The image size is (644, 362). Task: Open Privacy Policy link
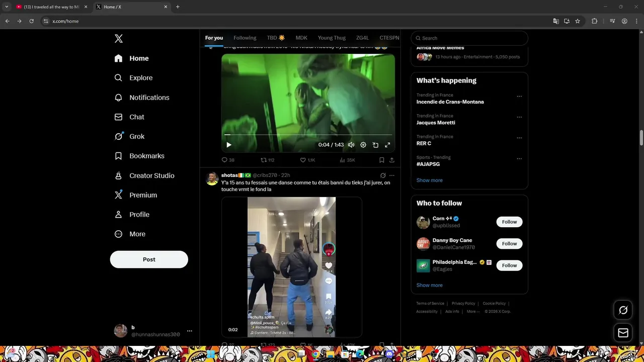point(463,304)
